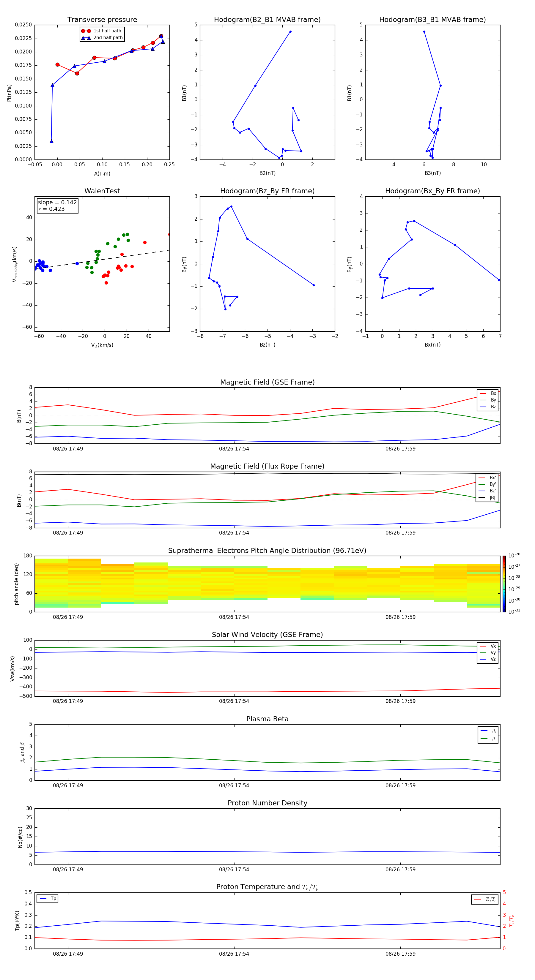This screenshot has width=535, height=980.
Task: Click the 'B3(nT)' axis label
Action: (432, 173)
